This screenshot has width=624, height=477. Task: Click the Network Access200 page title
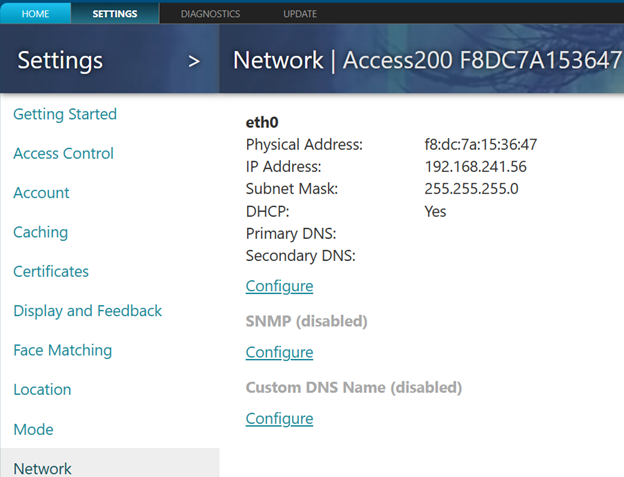pos(427,60)
